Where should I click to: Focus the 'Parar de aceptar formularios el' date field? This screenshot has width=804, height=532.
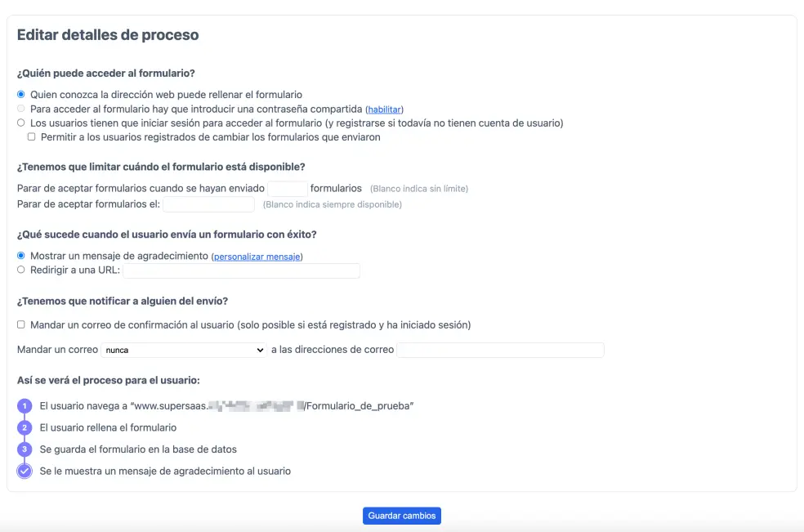click(x=208, y=204)
